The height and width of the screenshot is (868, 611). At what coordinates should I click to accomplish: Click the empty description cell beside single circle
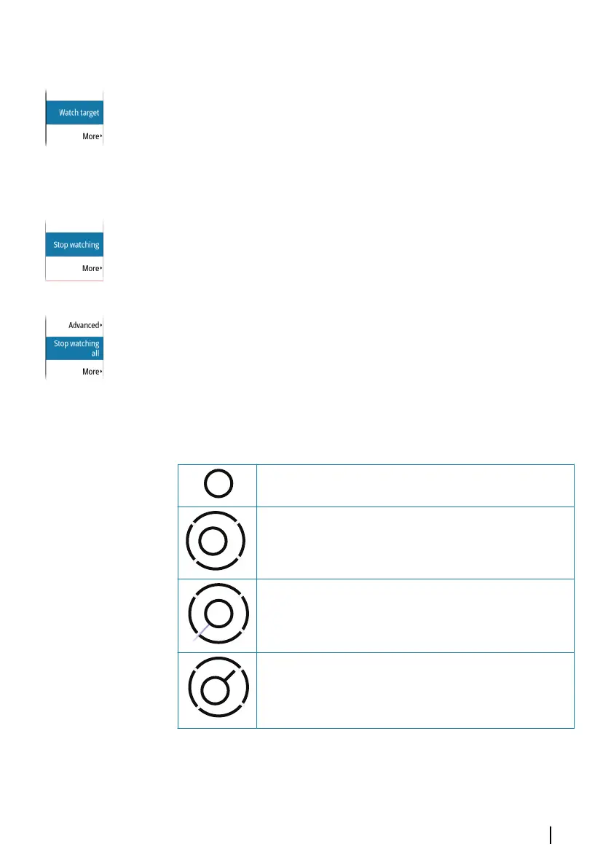tap(415, 485)
